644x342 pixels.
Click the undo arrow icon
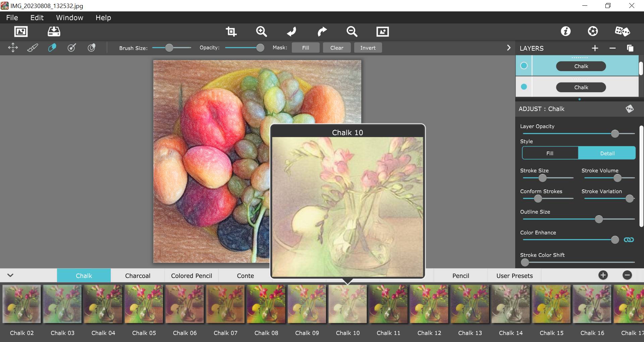[x=291, y=32]
